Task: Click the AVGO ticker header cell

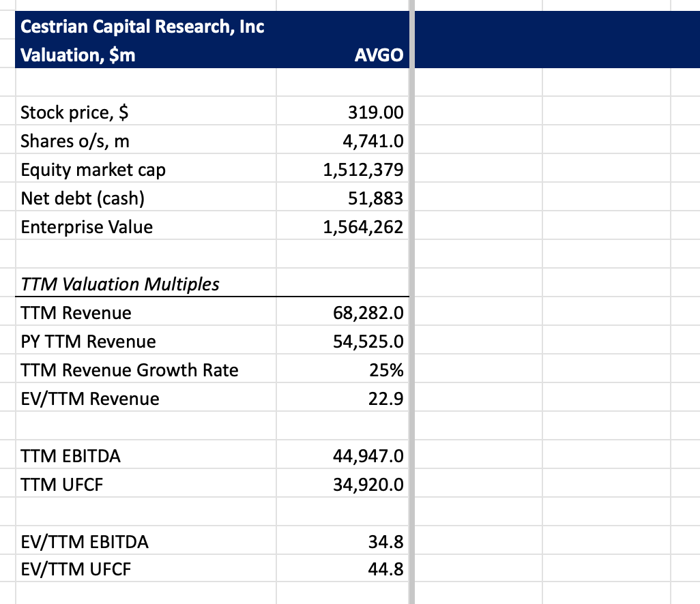Action: (x=342, y=54)
